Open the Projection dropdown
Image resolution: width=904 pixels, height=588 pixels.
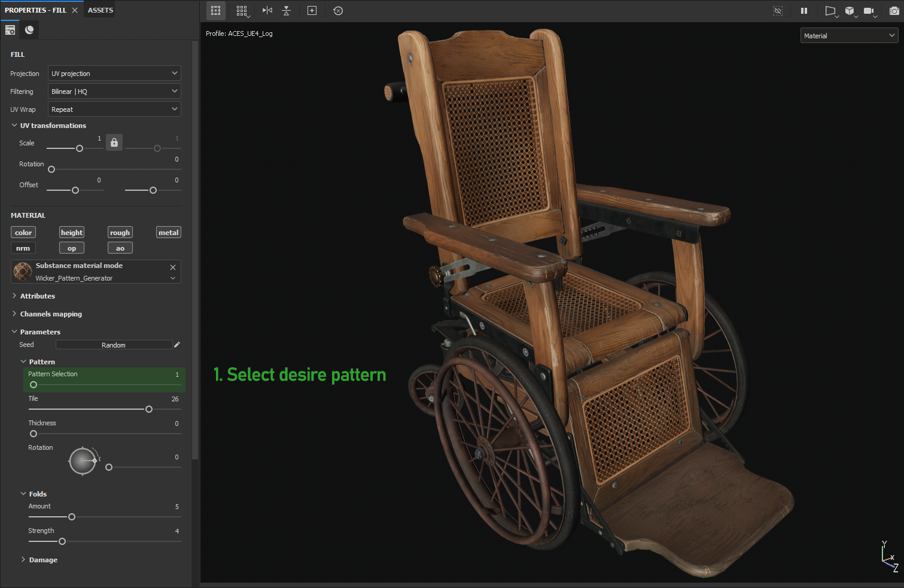[x=114, y=74]
